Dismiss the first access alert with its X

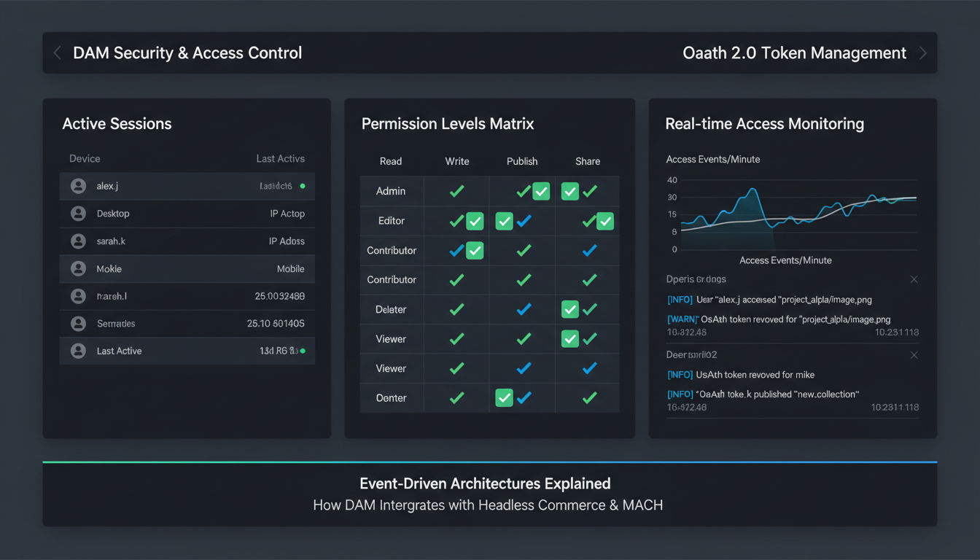pyautogui.click(x=914, y=279)
